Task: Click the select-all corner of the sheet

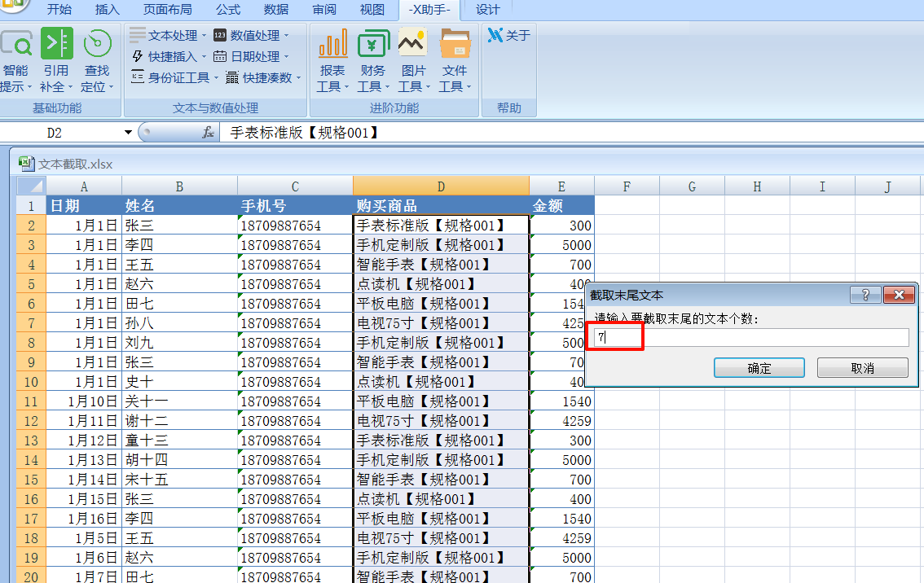Action: (31, 186)
